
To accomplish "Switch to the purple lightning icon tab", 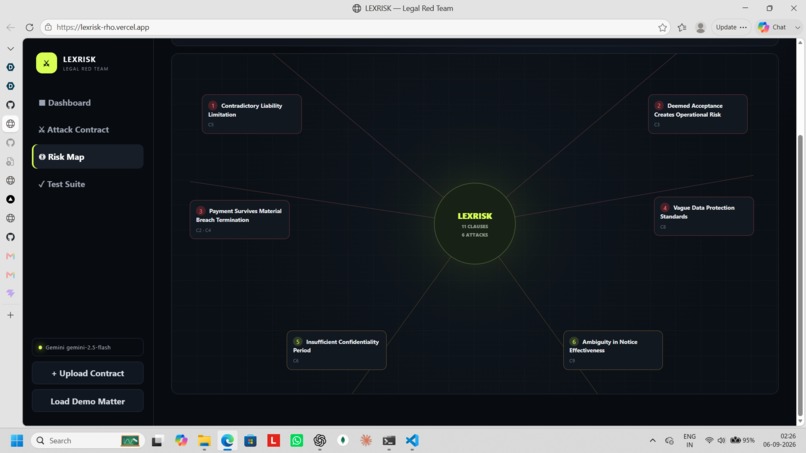I will point(10,293).
